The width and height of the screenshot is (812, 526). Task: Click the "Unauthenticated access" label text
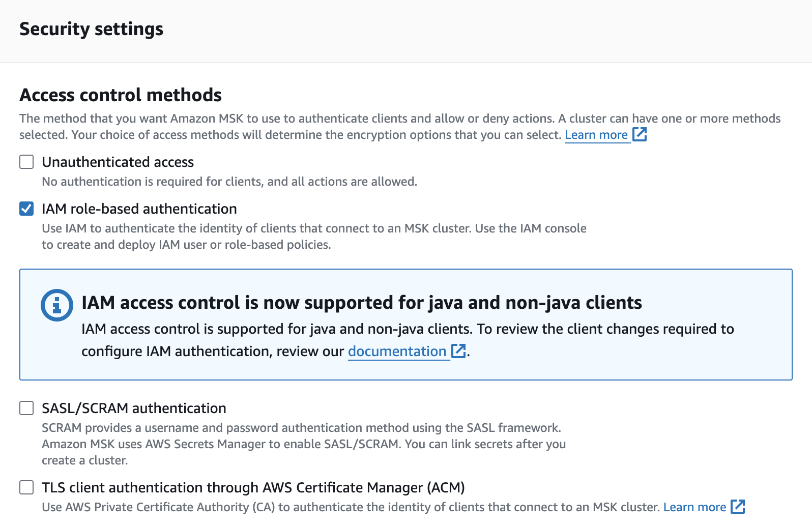pyautogui.click(x=118, y=162)
